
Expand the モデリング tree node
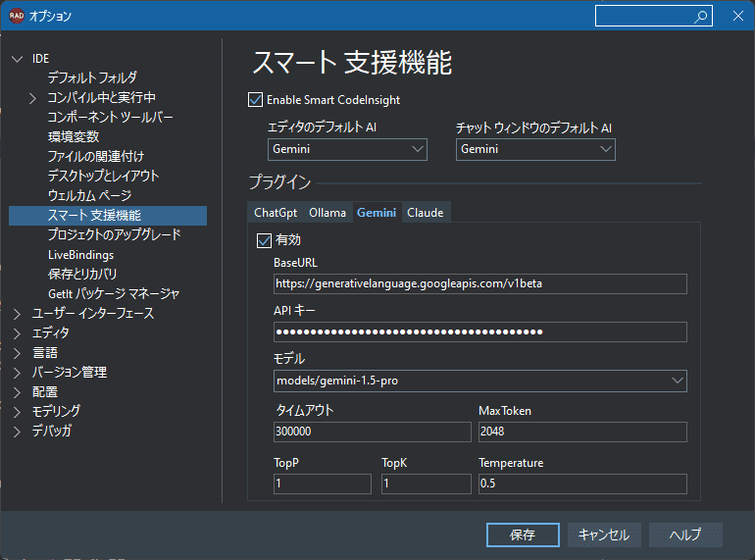click(x=18, y=412)
